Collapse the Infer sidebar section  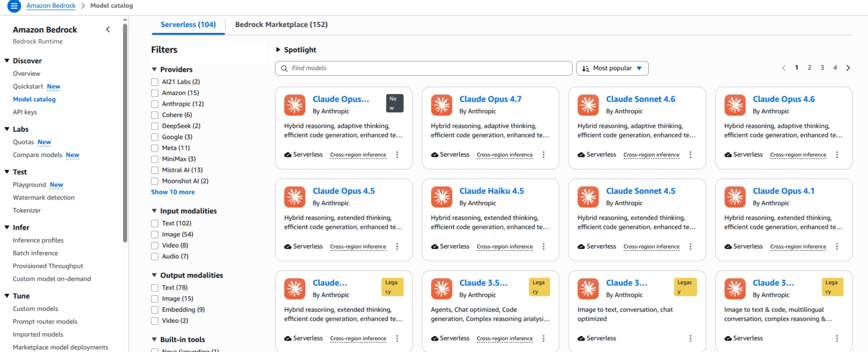7,227
